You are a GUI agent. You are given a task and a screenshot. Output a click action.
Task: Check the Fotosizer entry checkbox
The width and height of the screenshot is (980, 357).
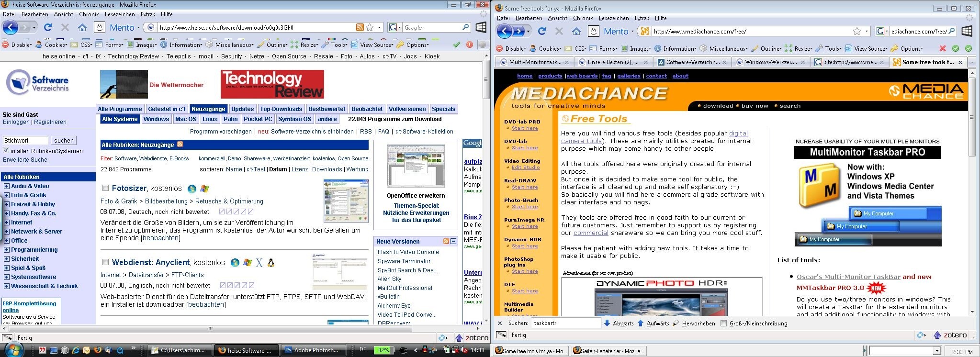[106, 188]
